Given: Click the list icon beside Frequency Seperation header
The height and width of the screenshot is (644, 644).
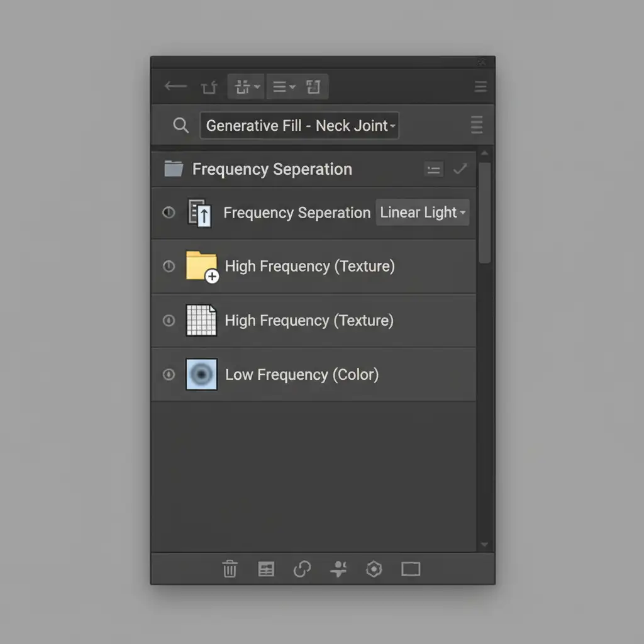Looking at the screenshot, I should (x=433, y=169).
